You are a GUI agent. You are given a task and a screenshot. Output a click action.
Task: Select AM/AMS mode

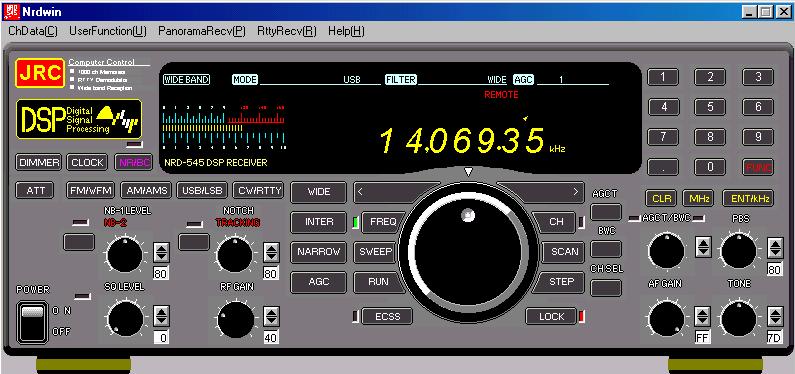(147, 191)
